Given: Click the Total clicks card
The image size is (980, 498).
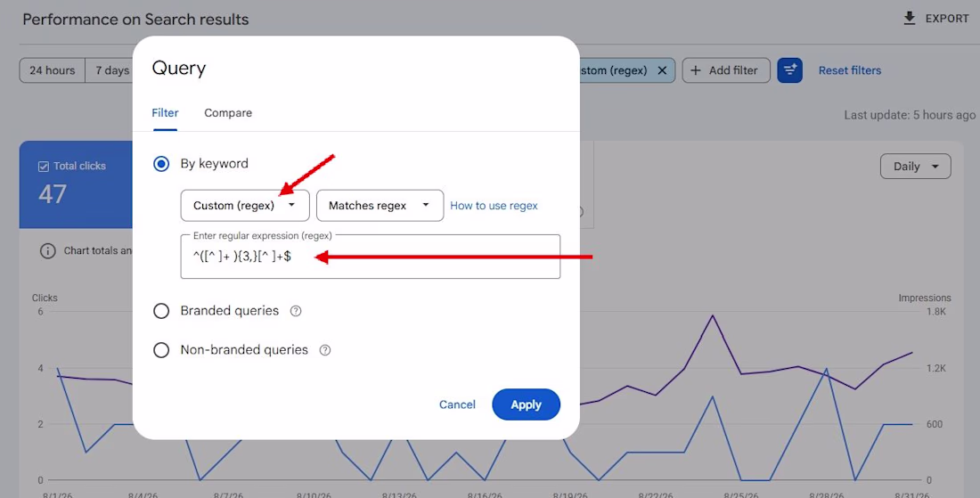Looking at the screenshot, I should click(x=77, y=184).
